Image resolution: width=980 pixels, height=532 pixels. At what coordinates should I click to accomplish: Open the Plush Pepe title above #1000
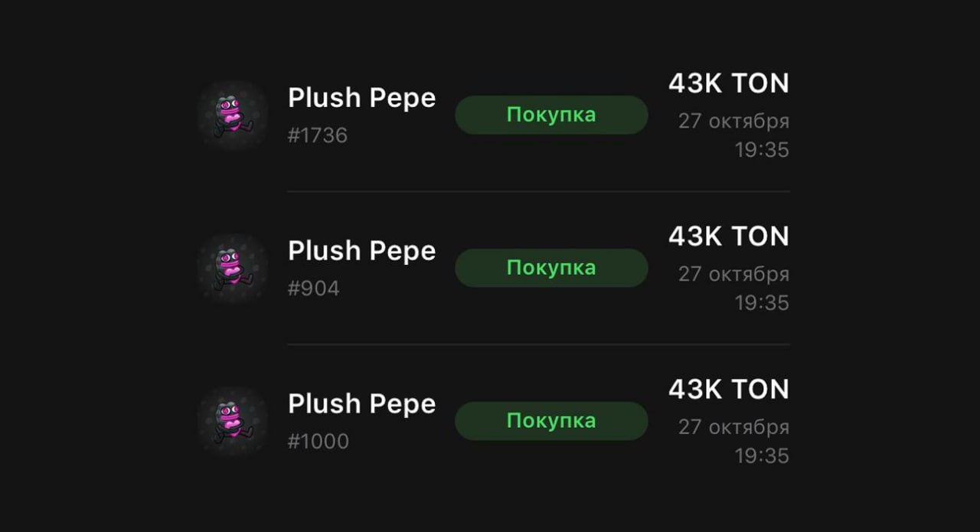(x=361, y=404)
